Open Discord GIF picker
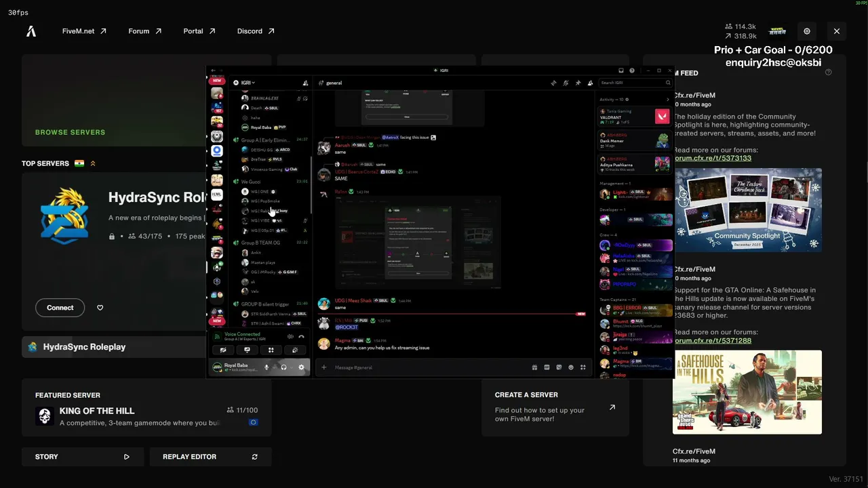This screenshot has height=488, width=868. [x=547, y=367]
